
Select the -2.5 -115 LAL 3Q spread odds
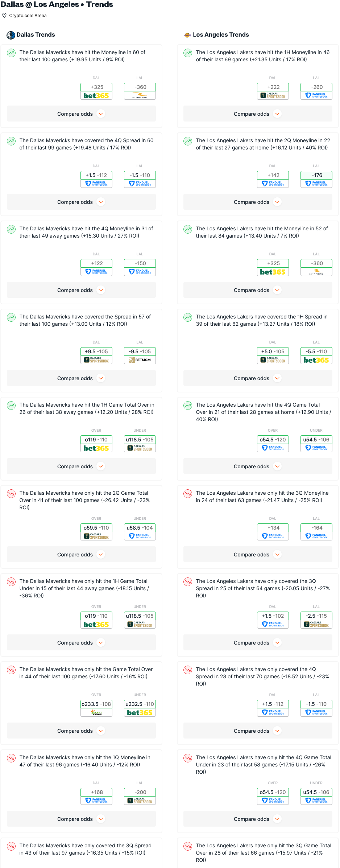click(316, 616)
